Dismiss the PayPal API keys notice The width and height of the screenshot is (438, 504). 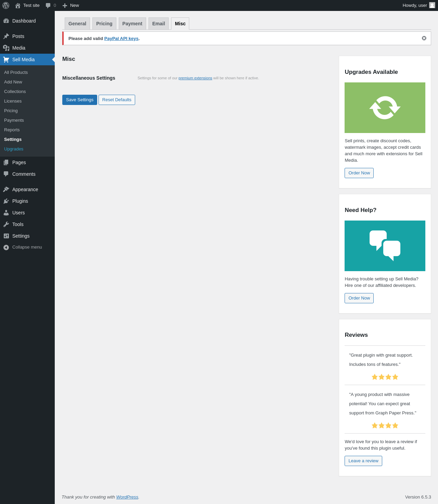[x=424, y=38]
